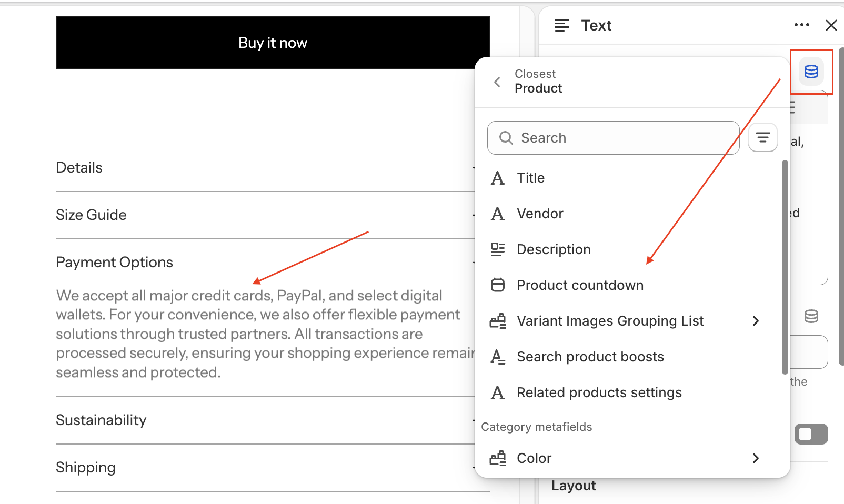Screen dimensions: 844x504
Task: Pick Related products settings entry
Action: (599, 392)
